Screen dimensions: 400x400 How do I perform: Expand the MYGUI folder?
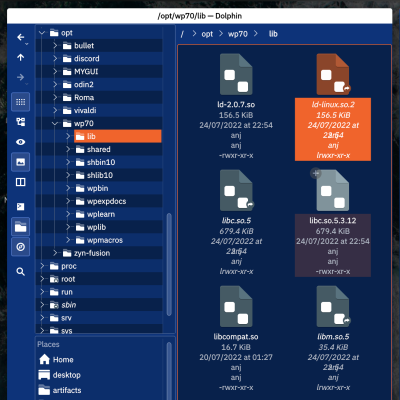coord(55,72)
